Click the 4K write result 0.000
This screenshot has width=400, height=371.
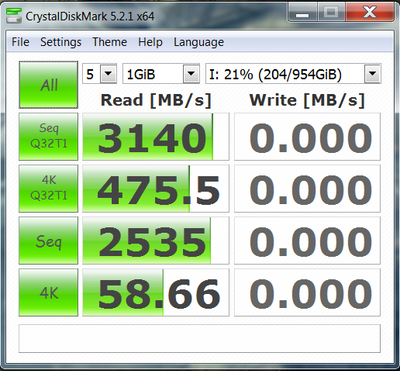click(x=307, y=293)
